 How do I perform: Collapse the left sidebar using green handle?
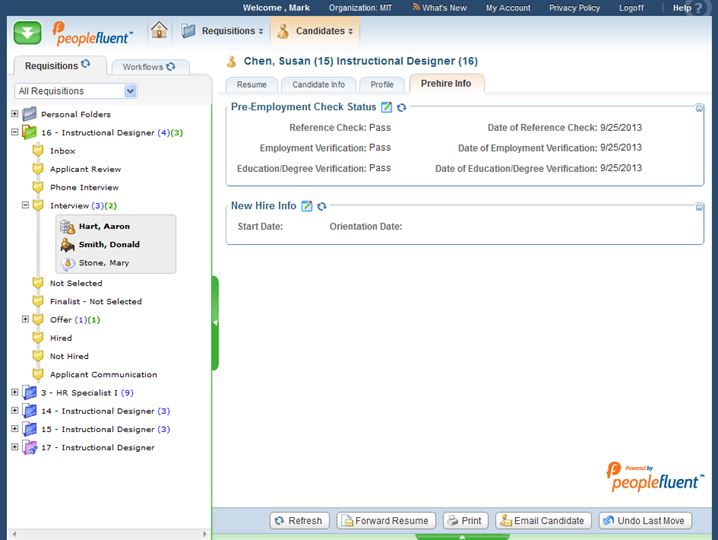(x=215, y=322)
